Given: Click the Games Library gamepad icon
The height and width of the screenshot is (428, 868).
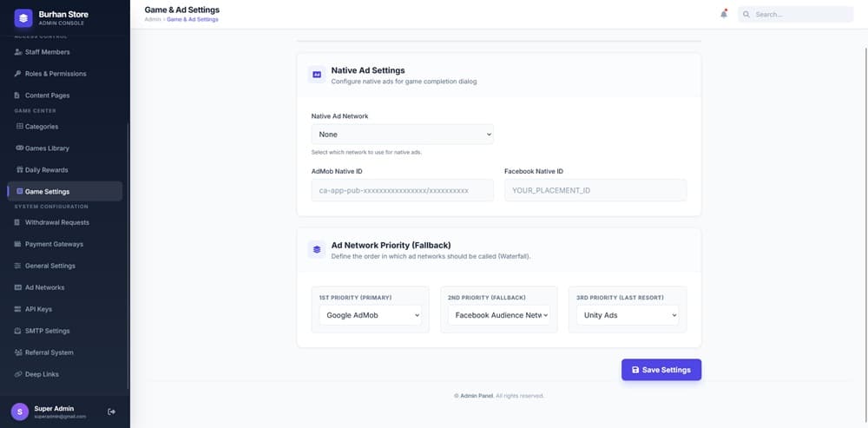Looking at the screenshot, I should (x=19, y=148).
